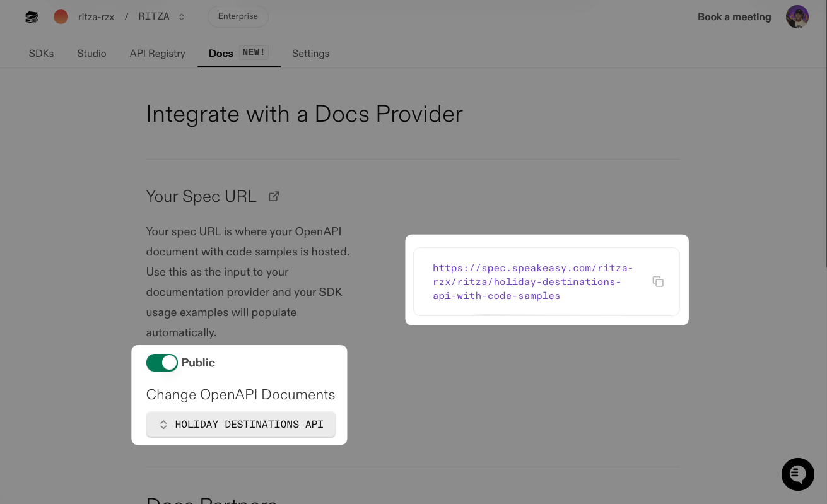Click the Book a meeting button
This screenshot has width=827, height=504.
click(734, 17)
